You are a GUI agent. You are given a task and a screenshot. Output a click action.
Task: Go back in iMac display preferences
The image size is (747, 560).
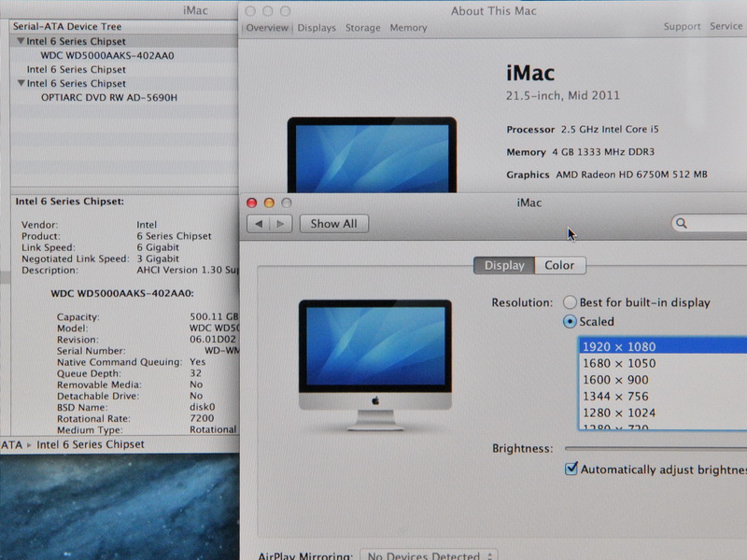point(259,224)
